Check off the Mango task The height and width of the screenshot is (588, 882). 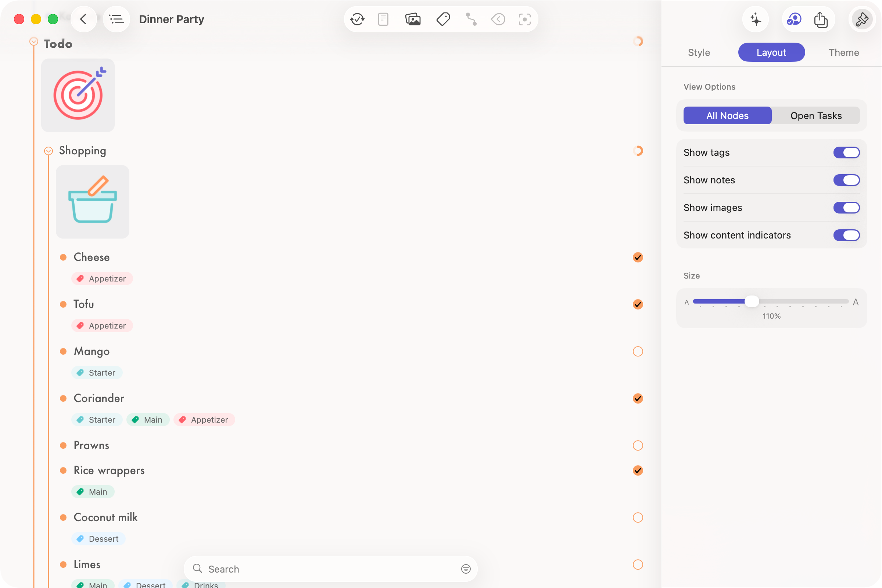638,351
